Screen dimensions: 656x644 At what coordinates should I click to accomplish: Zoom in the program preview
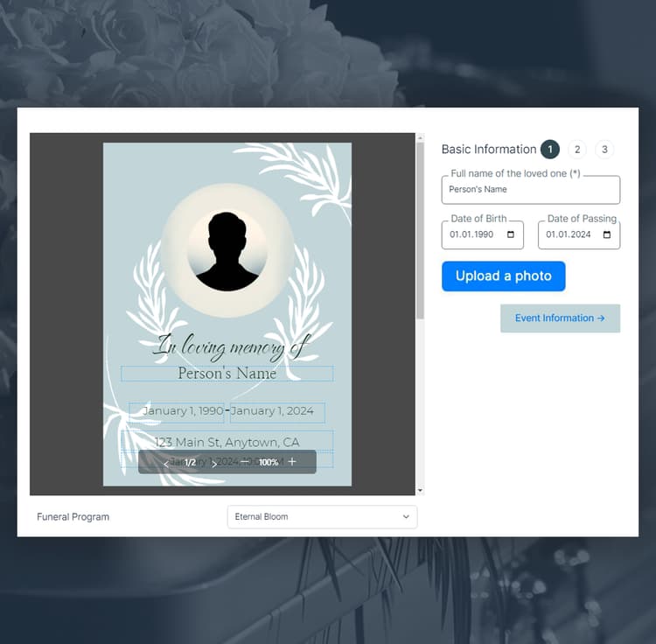292,461
